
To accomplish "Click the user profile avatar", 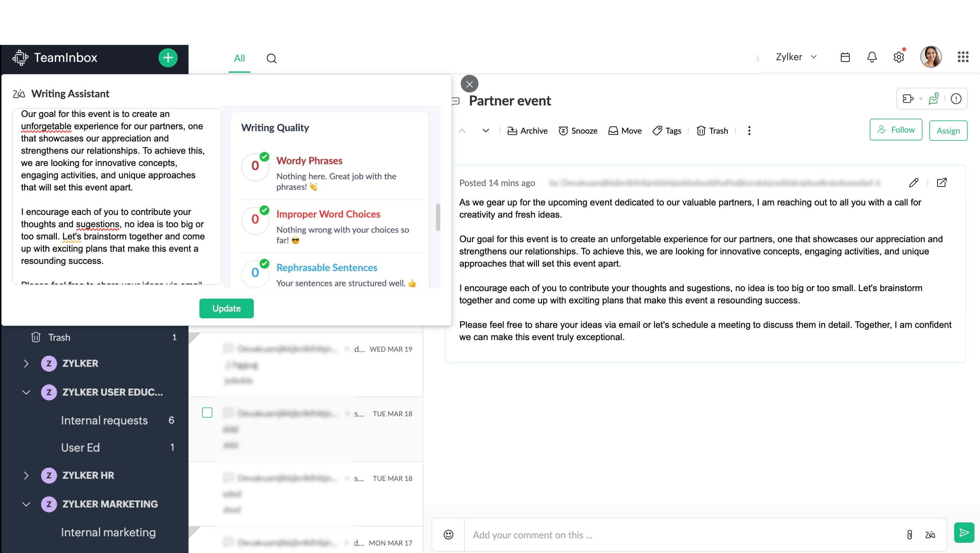I will [x=931, y=57].
